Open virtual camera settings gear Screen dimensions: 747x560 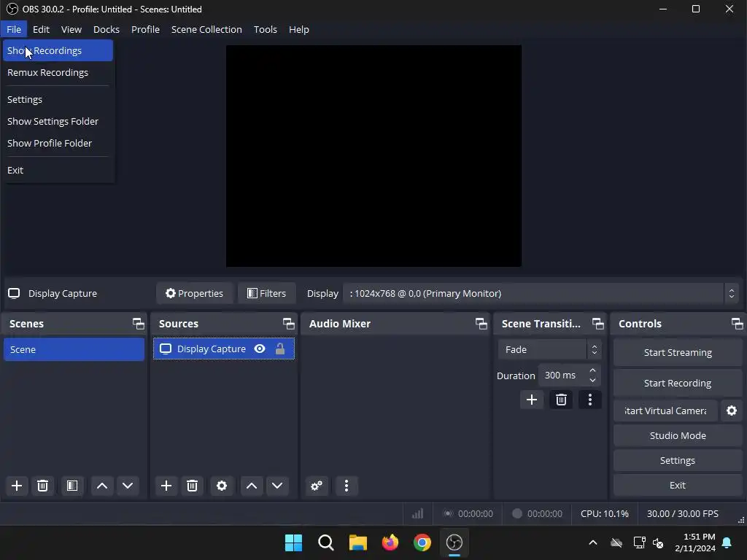731,411
